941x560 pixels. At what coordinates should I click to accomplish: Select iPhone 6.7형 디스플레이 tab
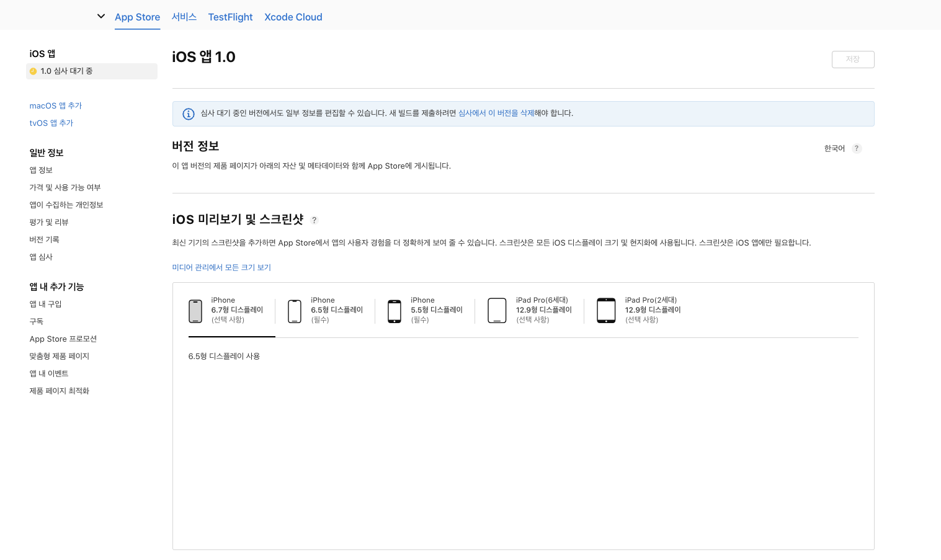coord(232,310)
